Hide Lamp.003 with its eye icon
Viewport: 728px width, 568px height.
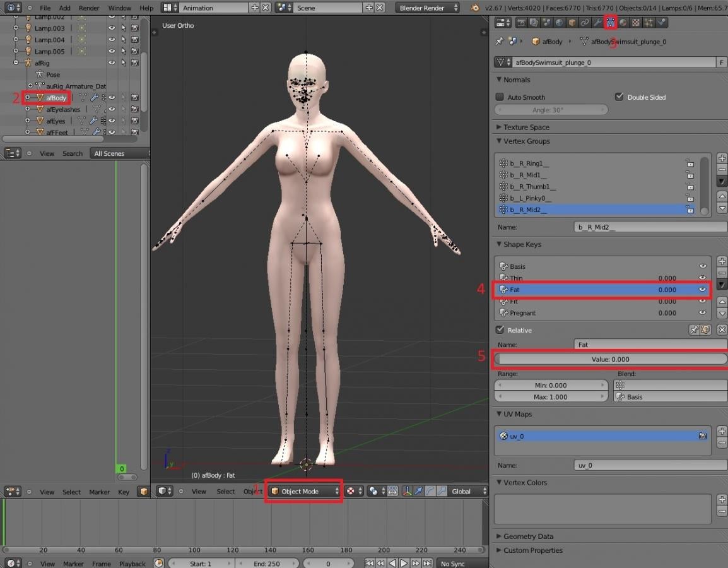click(x=112, y=28)
